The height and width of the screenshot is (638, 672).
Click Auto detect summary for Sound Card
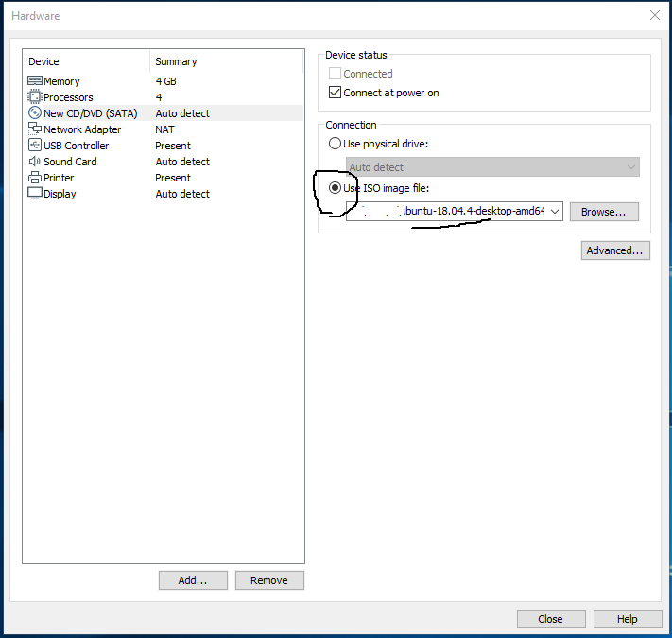[x=182, y=162]
